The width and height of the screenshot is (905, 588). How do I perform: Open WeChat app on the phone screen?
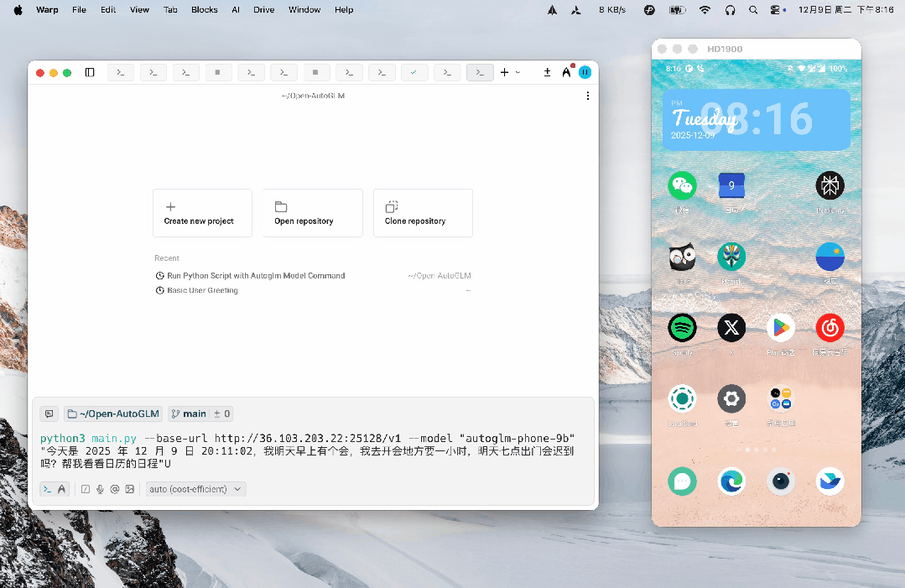point(682,186)
